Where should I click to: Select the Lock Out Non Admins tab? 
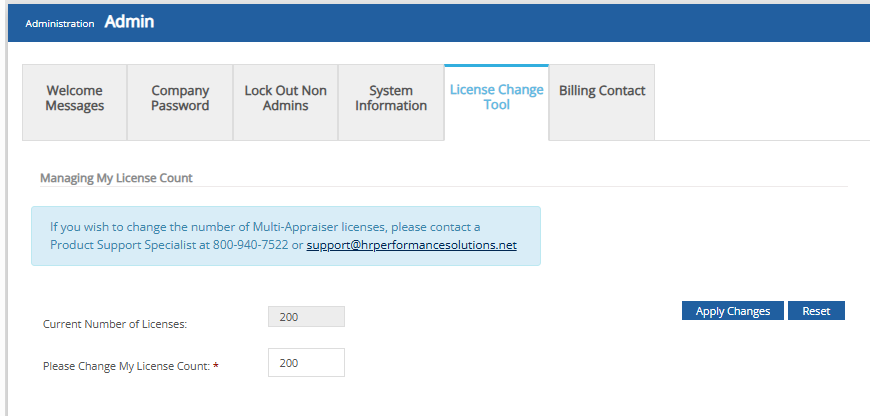pyautogui.click(x=286, y=98)
